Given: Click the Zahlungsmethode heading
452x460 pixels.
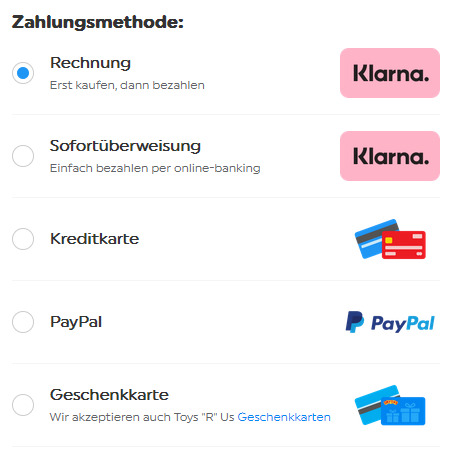Looking at the screenshot, I should pos(98,22).
